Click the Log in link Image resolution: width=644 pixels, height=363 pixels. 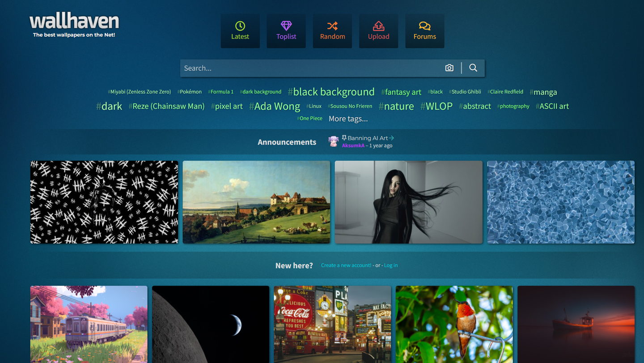coord(391,265)
